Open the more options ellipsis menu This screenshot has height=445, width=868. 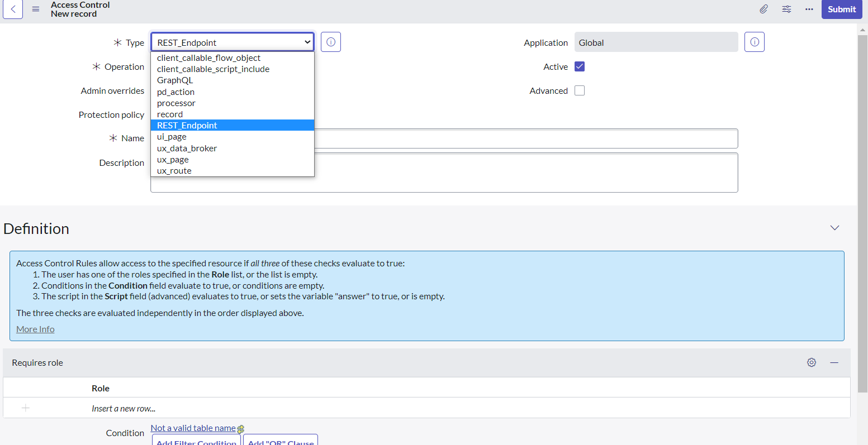(x=809, y=9)
